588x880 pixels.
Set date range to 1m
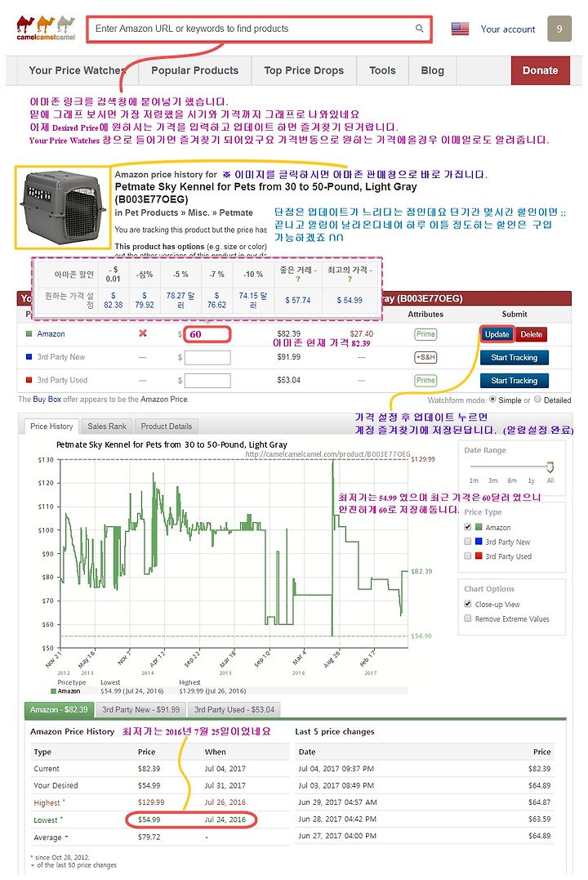coord(474,480)
